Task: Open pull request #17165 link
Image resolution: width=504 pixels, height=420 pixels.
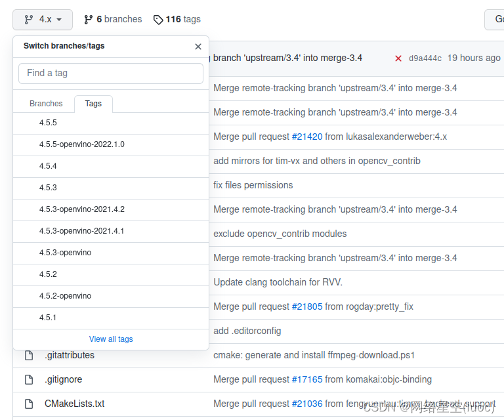Action: pyautogui.click(x=307, y=379)
